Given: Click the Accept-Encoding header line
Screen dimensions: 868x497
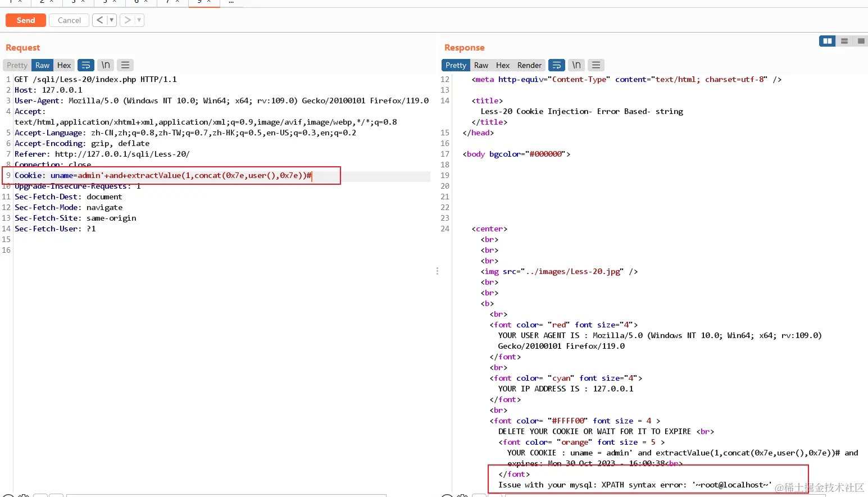Looking at the screenshot, I should [82, 143].
